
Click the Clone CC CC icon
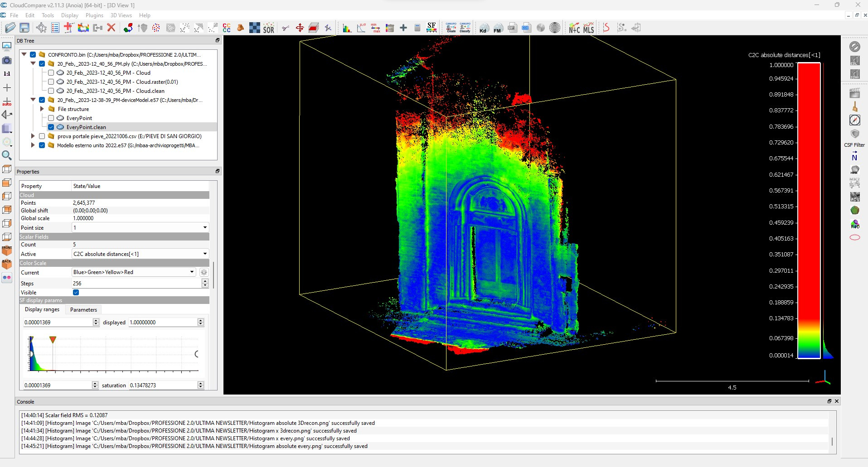click(x=227, y=28)
